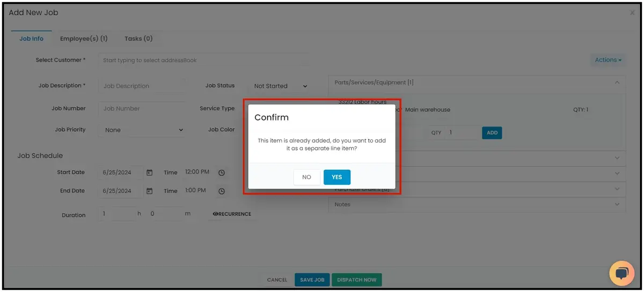Screen dimensions: 644x292
Task: Click the 33212 Labor hours item
Action: (x=362, y=102)
